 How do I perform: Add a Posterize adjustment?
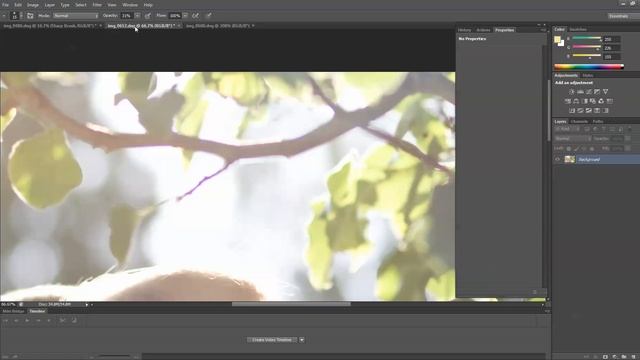click(x=580, y=111)
